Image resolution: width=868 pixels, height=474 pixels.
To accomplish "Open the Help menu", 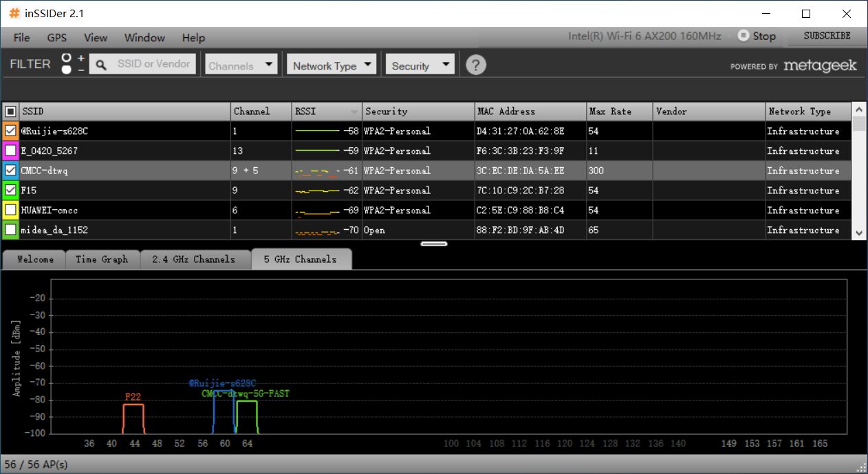I will click(x=193, y=37).
